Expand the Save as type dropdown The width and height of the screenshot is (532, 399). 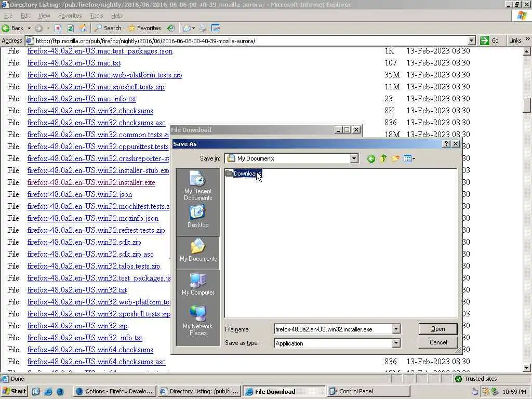point(396,343)
